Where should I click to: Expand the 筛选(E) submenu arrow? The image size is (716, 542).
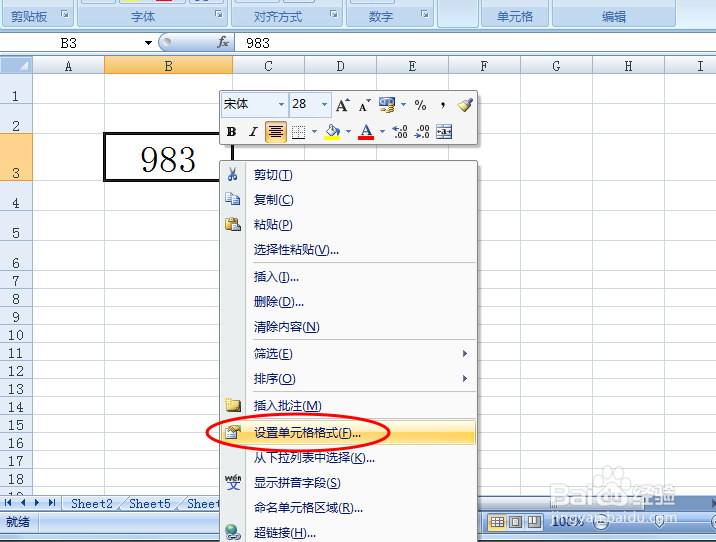pos(465,353)
